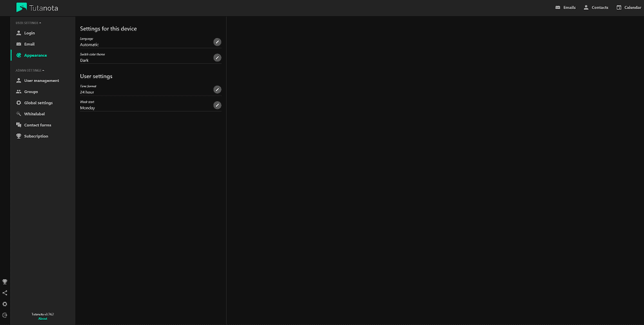Open the Whitelabel settings page
This screenshot has width=644, height=325.
click(x=34, y=113)
